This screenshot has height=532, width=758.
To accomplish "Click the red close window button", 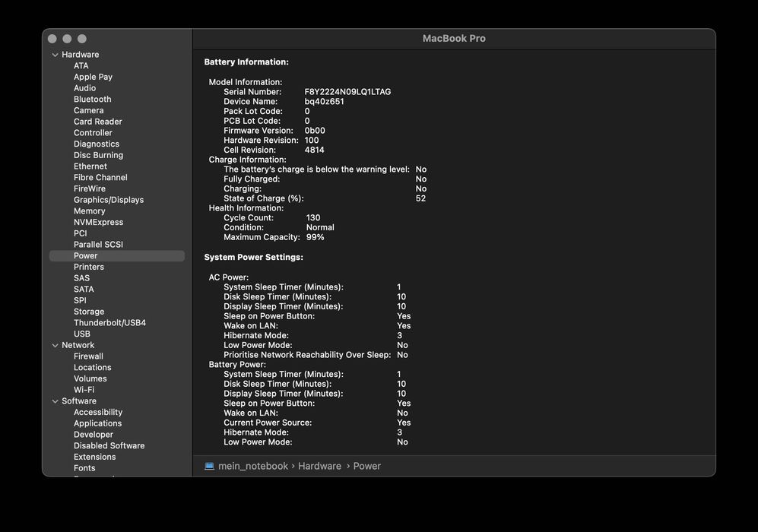I will (x=52, y=39).
